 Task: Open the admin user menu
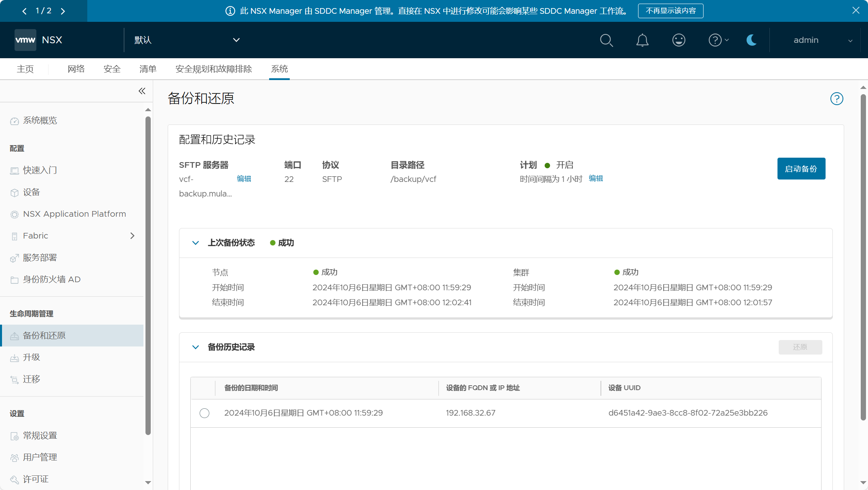pyautogui.click(x=823, y=40)
